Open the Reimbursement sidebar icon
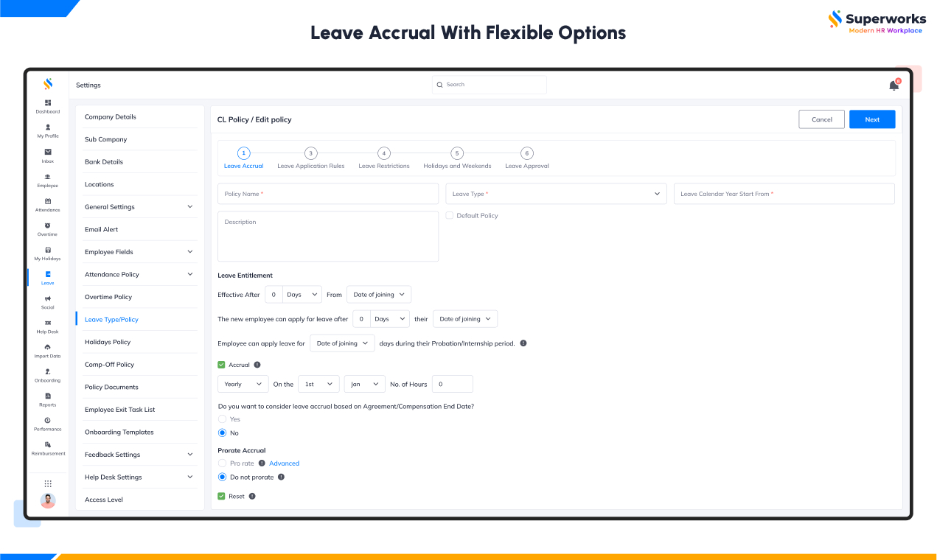This screenshot has height=560, width=937. 48,444
